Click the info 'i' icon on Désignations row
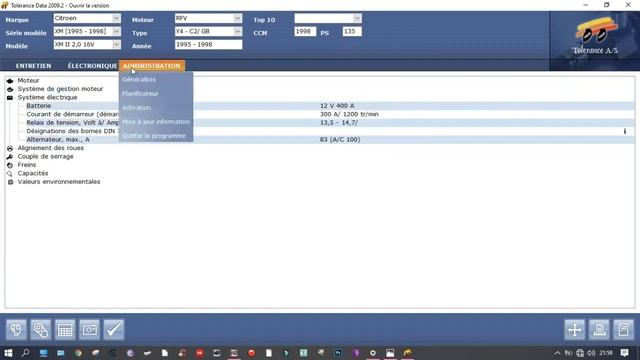This screenshot has height=360, width=640. click(x=624, y=131)
